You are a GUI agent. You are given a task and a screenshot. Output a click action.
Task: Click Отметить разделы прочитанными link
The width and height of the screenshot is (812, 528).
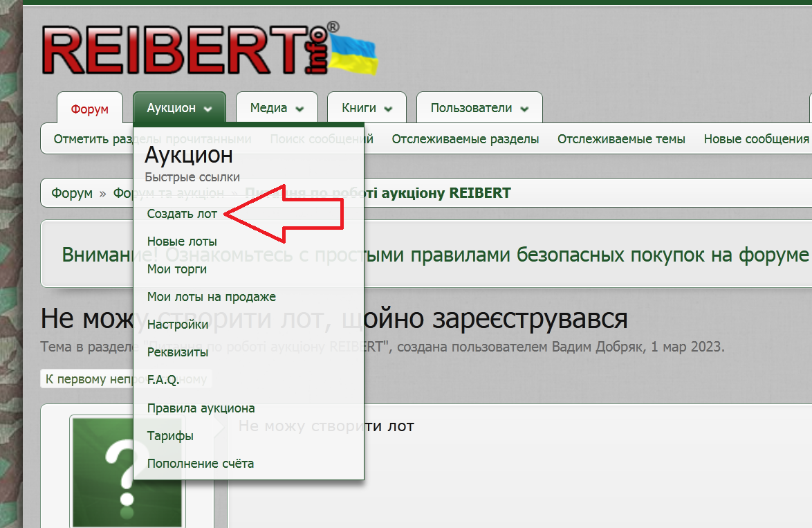click(x=152, y=139)
